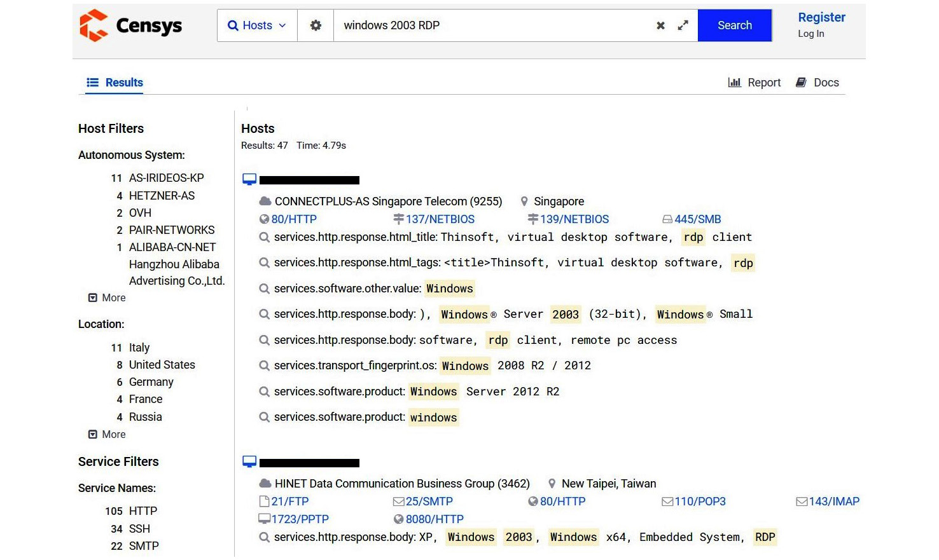Click 'CONNECTPLUS-AS Singapore Telecom (9255)' text
Image resolution: width=939 pixels, height=560 pixels.
pyautogui.click(x=389, y=201)
